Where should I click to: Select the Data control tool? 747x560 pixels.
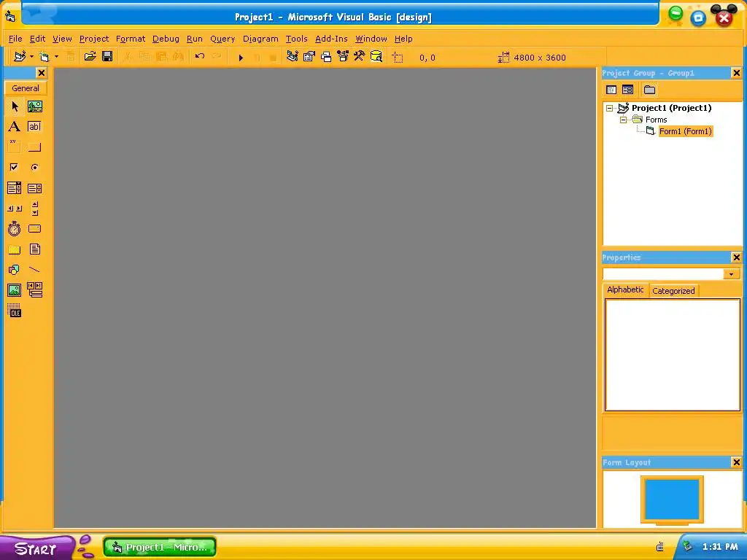coord(34,289)
